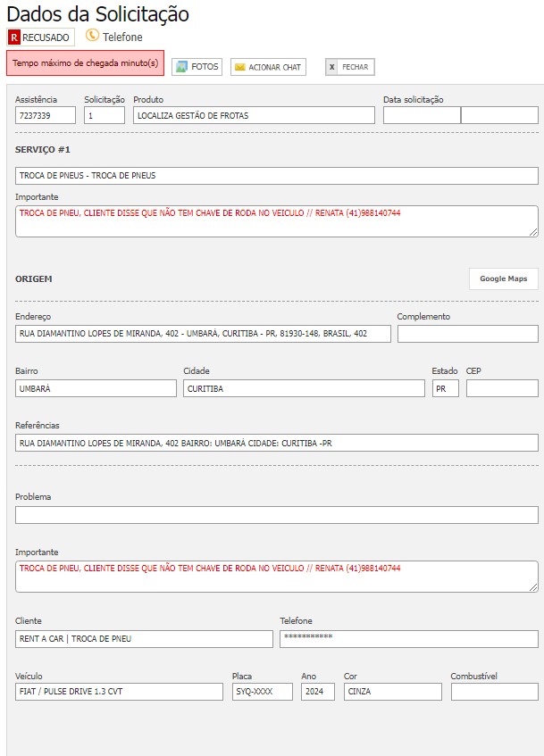Focus the Produto input field

[254, 115]
